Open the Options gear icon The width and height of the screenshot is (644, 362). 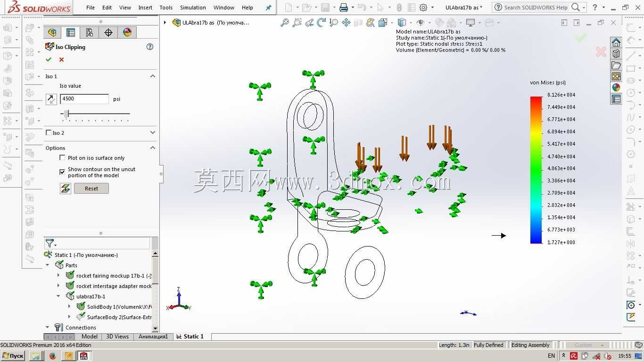pyautogui.click(x=423, y=8)
